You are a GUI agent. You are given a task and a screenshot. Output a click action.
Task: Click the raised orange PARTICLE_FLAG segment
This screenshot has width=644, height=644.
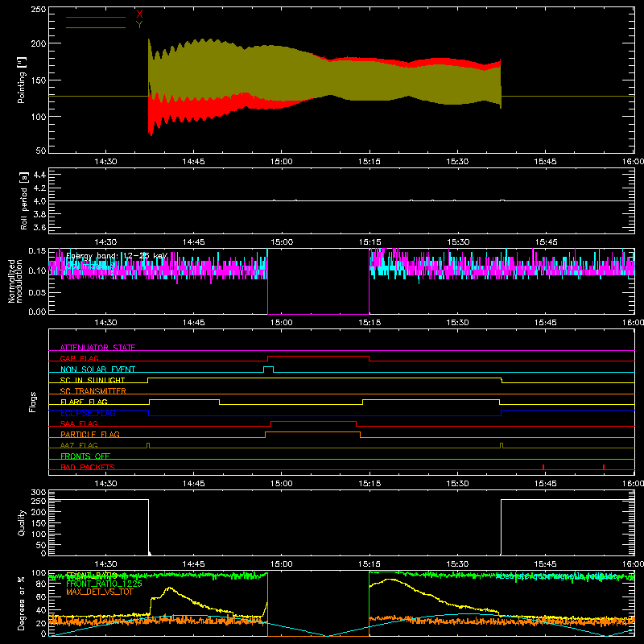point(312,432)
